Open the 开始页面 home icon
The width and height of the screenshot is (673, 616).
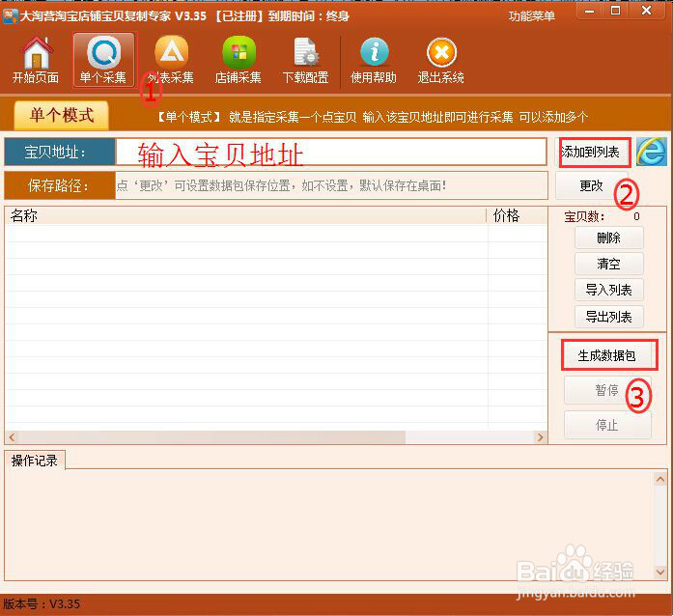click(36, 60)
